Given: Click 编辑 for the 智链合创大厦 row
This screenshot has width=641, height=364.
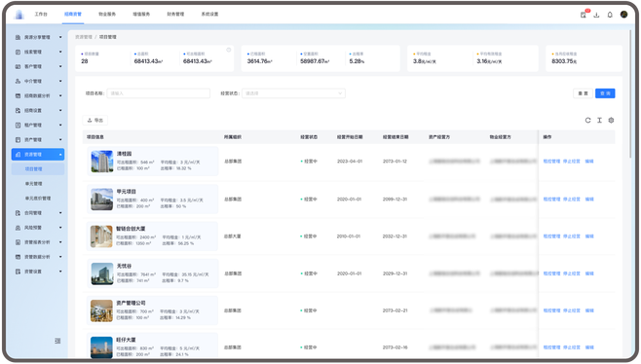Looking at the screenshot, I should pos(589,237).
